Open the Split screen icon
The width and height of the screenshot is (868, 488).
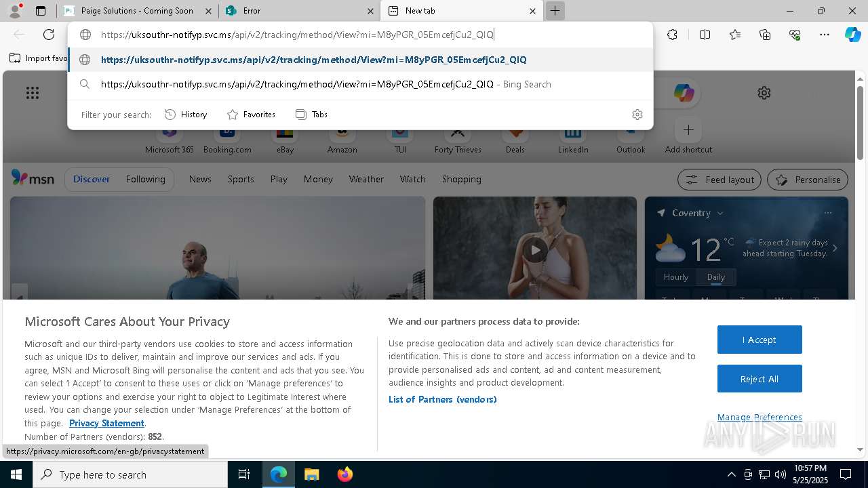[705, 35]
